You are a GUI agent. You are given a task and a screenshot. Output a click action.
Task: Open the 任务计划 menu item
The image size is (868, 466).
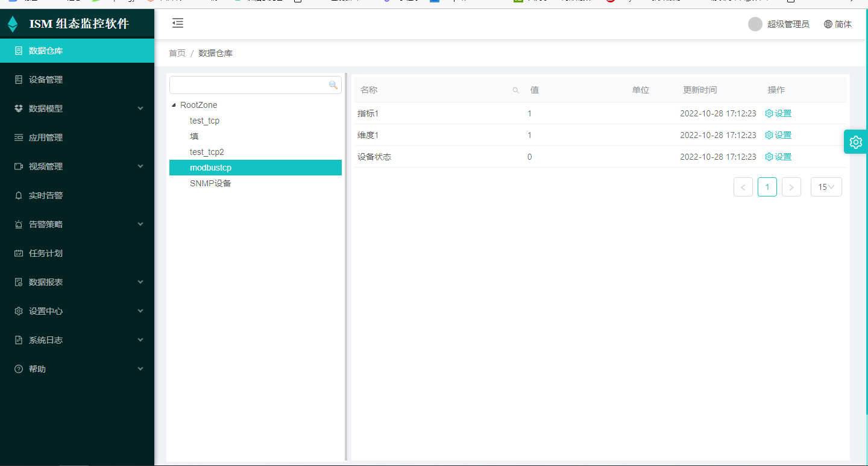coord(77,253)
